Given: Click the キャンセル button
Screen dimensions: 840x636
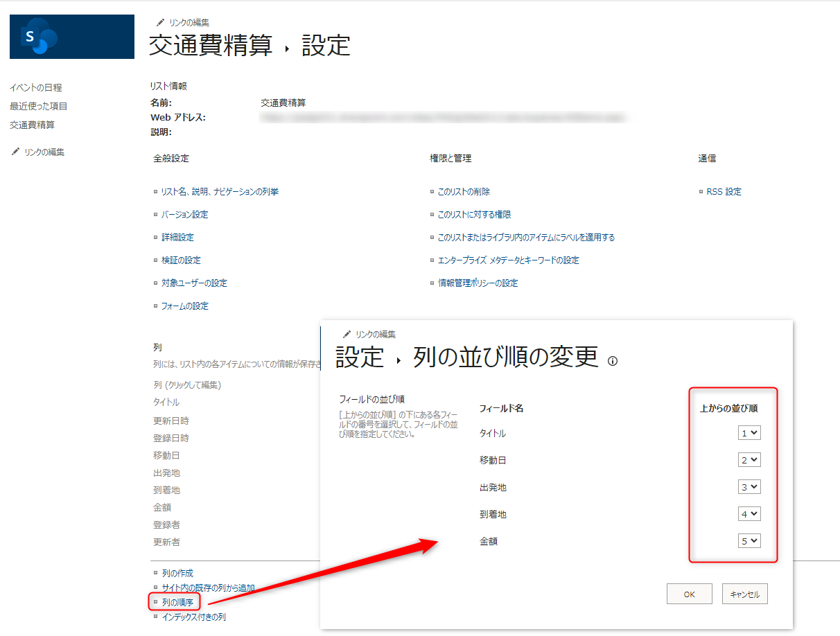Looking at the screenshot, I should click(745, 594).
